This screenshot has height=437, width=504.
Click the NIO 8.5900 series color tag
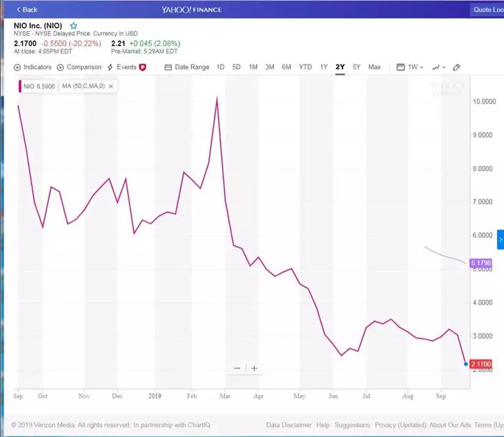click(37, 86)
